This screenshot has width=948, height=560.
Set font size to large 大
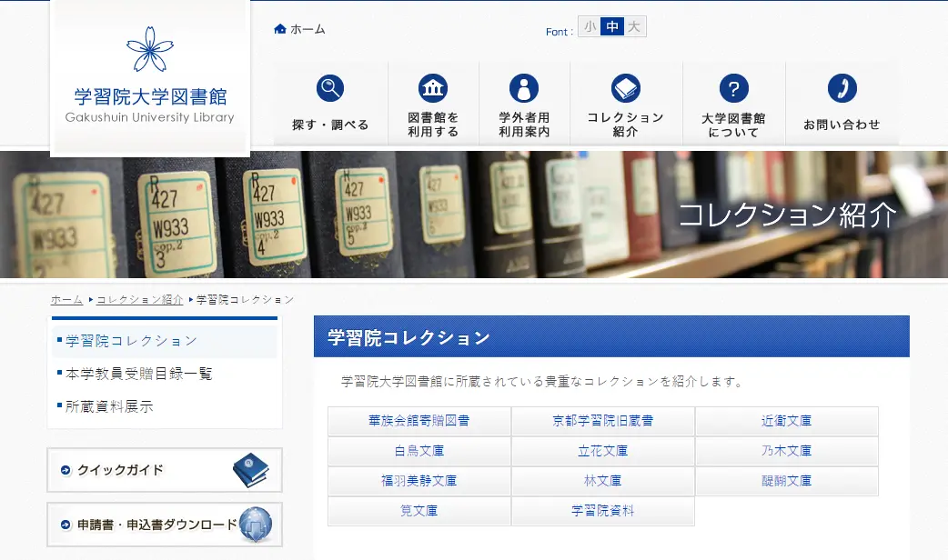pos(634,26)
